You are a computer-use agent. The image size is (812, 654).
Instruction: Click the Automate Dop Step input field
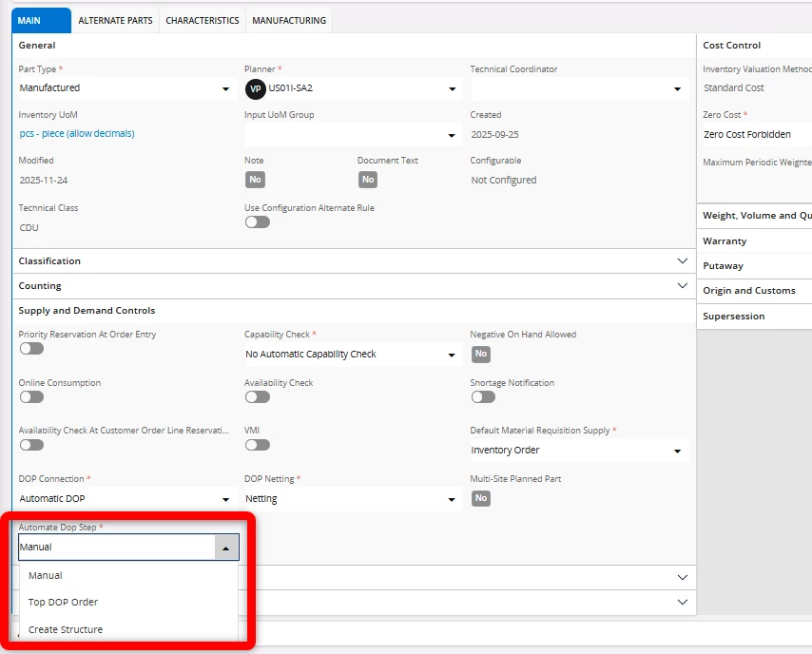click(x=114, y=548)
